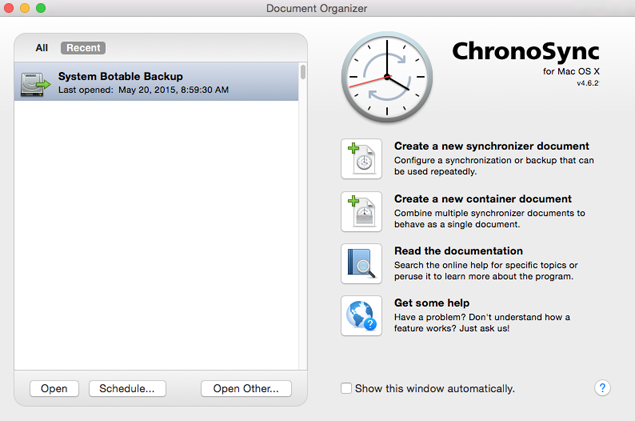Click Create a new synchronizer document heading
This screenshot has height=421, width=635.
tap(492, 146)
